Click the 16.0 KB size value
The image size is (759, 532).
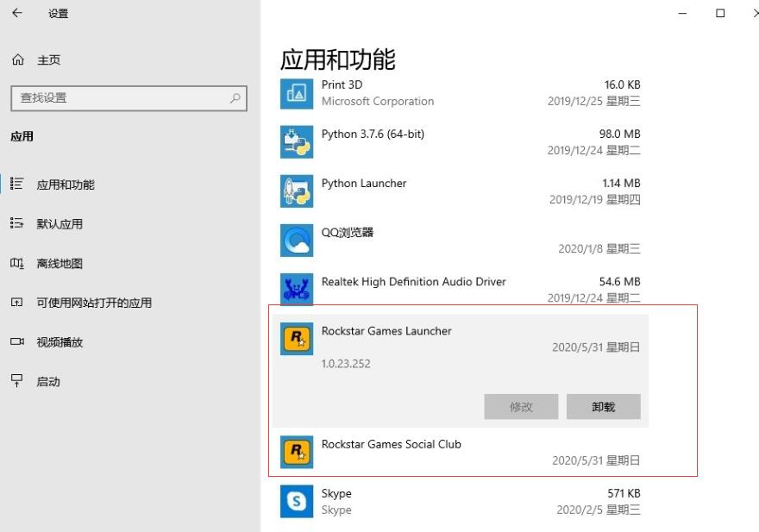point(622,84)
